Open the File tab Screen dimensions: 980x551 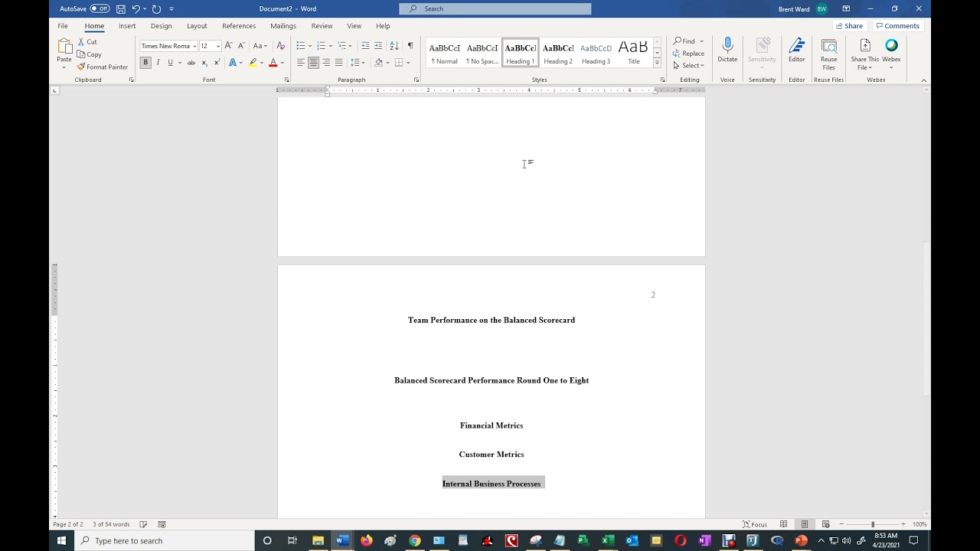[x=63, y=26]
